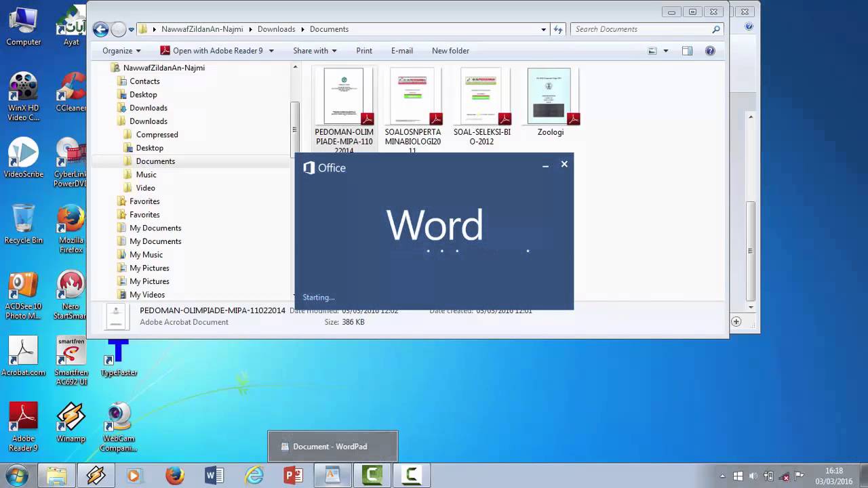Click the Search Documents field
Viewport: 868px width, 488px height.
point(646,29)
